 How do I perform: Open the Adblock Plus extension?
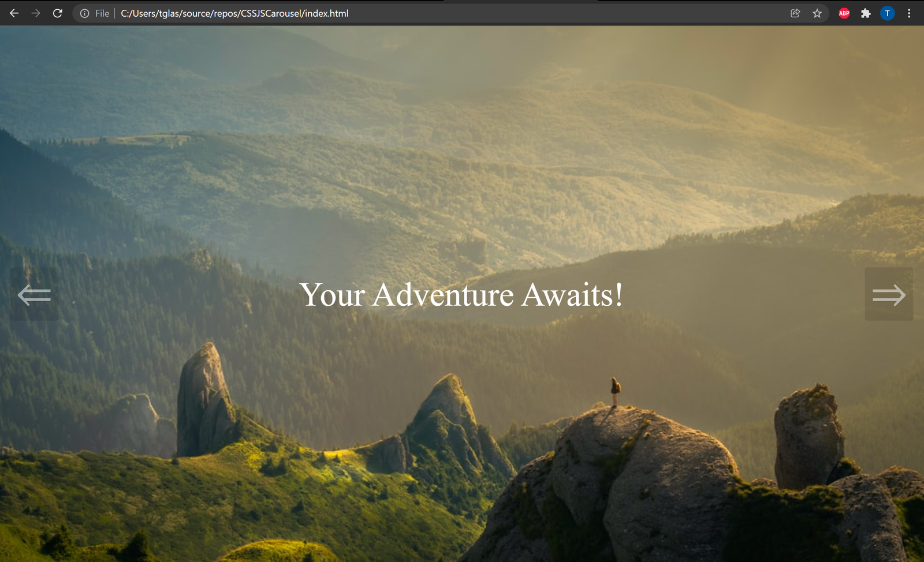pos(844,13)
